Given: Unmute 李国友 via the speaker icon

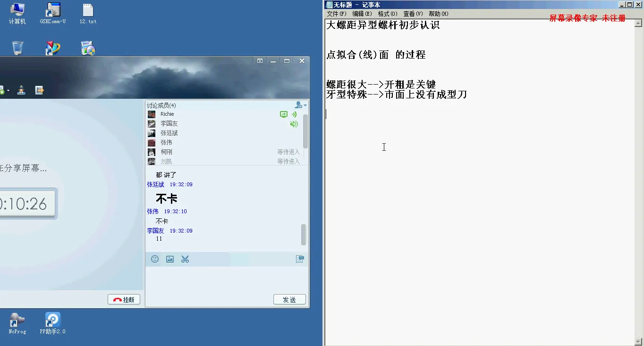Looking at the screenshot, I should coord(294,124).
